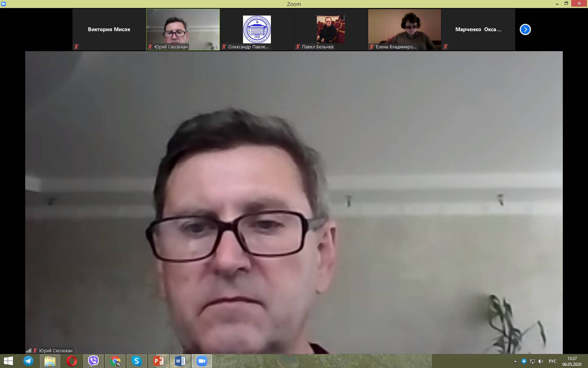The width and height of the screenshot is (588, 368).
Task: Select the Виктория Мисяк participant tile
Action: [109, 29]
